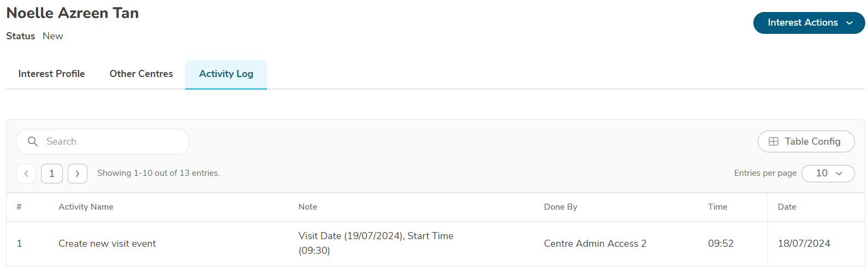Click the Time column header
Image resolution: width=868 pixels, height=267 pixels.
point(717,207)
